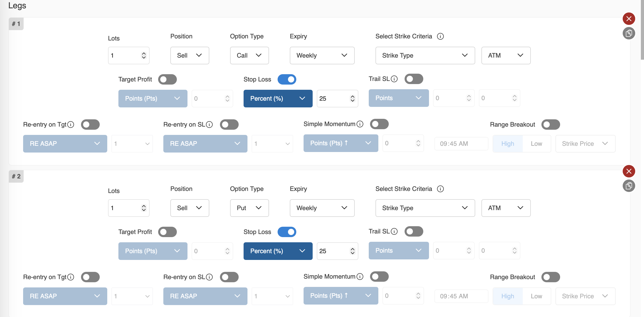The image size is (644, 317).
Task: Click leg #2 stop loss value field 25
Action: pyautogui.click(x=334, y=251)
